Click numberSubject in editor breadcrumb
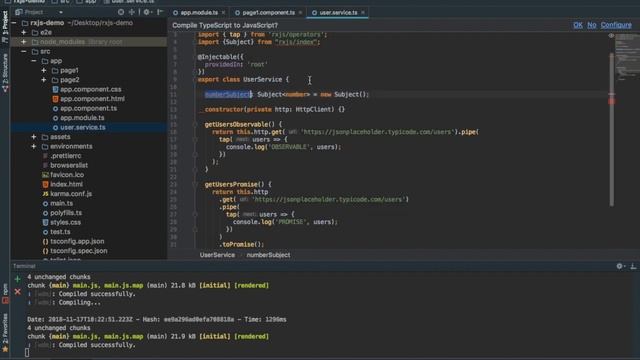640x360 pixels. (268, 255)
